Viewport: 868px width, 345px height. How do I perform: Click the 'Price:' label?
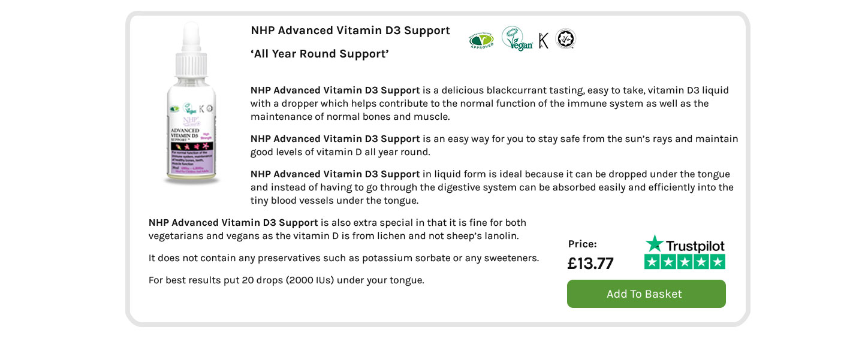[x=583, y=244]
